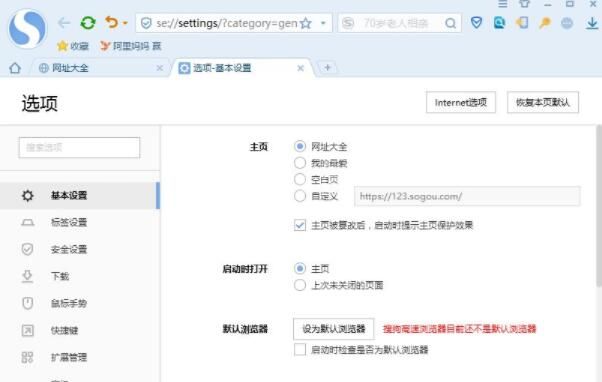The image size is (602, 382).
Task: Click the grey globe toolbar icon
Action: coord(567,23)
